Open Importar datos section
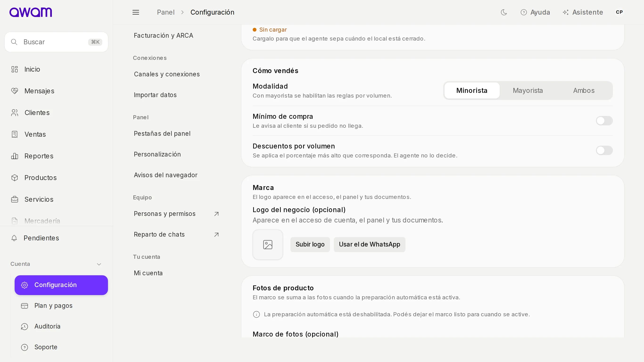 [x=155, y=95]
